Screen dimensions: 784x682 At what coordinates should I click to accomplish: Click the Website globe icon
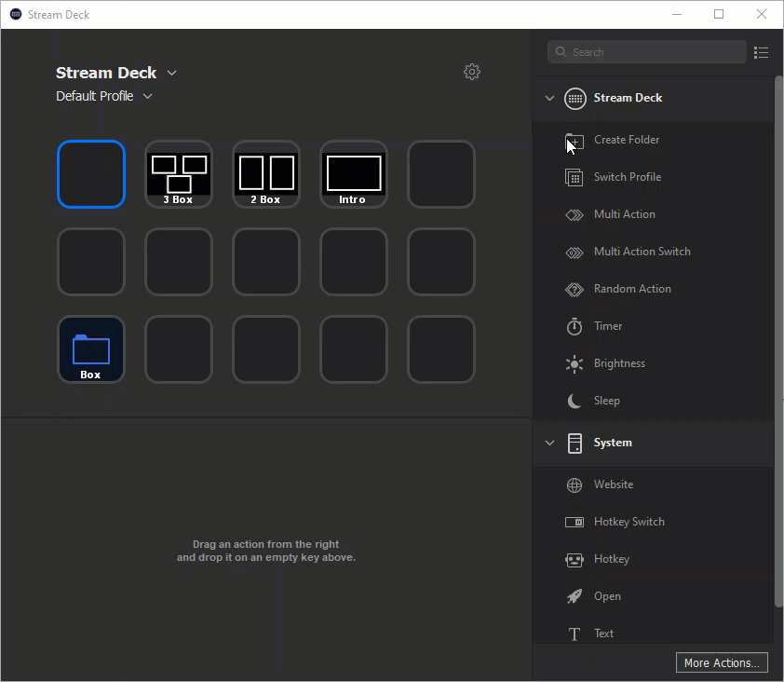point(574,484)
